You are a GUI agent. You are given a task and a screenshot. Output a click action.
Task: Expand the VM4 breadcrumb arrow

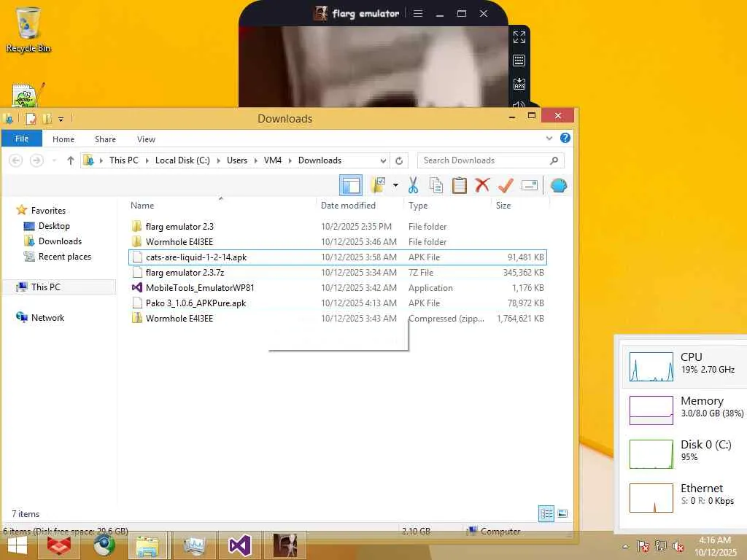290,160
